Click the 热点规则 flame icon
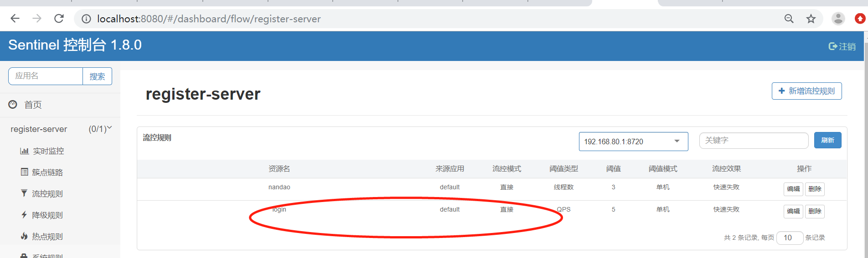 coord(24,236)
